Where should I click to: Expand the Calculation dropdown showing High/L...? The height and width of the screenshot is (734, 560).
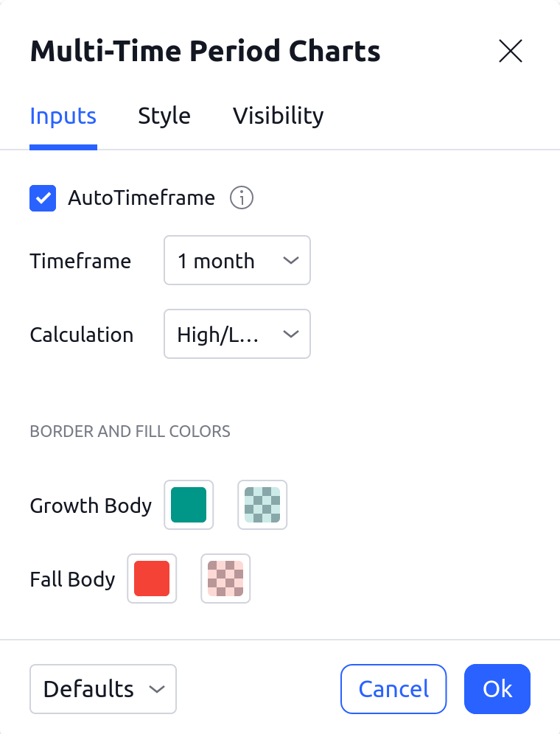point(237,334)
